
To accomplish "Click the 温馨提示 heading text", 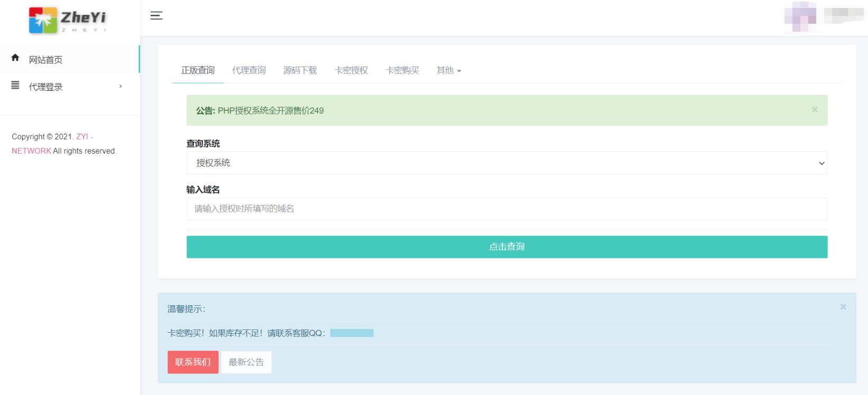I will [x=186, y=309].
